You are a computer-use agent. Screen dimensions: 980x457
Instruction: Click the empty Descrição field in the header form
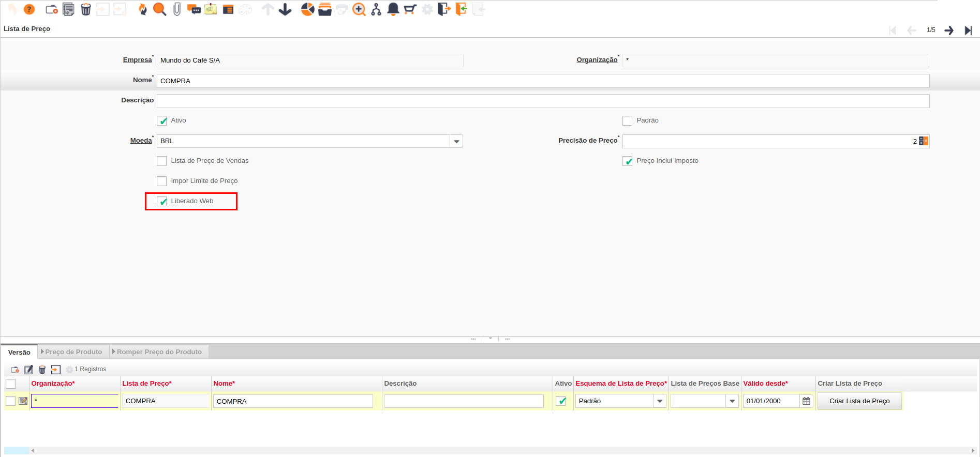click(x=543, y=101)
